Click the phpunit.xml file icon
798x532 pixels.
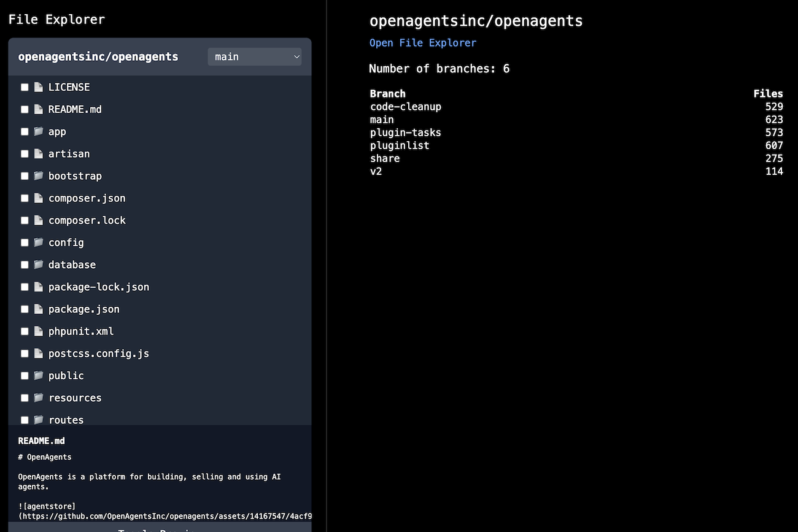pos(39,331)
